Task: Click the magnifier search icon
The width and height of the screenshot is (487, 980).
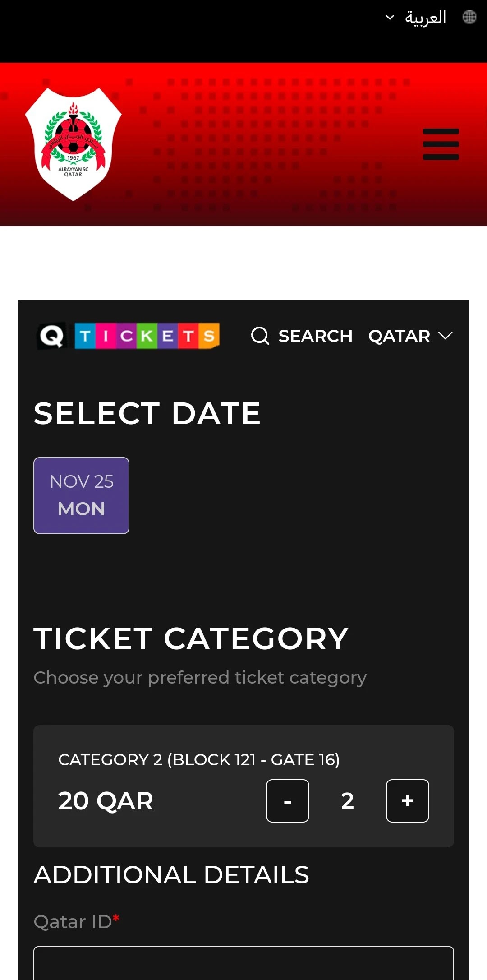Action: tap(260, 336)
